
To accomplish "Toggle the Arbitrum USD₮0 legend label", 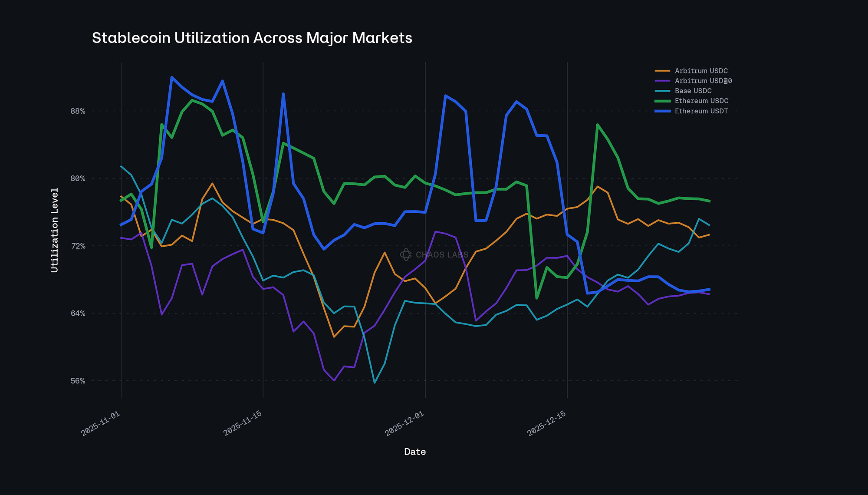I will click(x=703, y=81).
